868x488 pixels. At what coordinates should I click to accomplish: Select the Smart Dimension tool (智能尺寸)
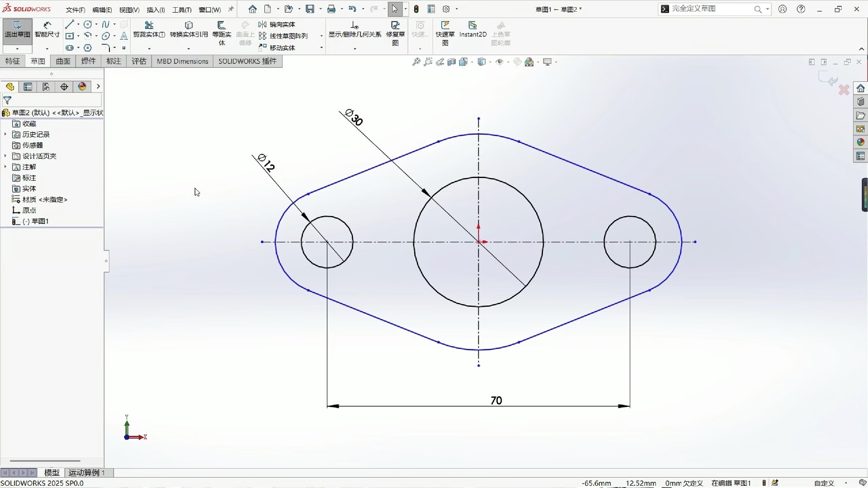(47, 31)
